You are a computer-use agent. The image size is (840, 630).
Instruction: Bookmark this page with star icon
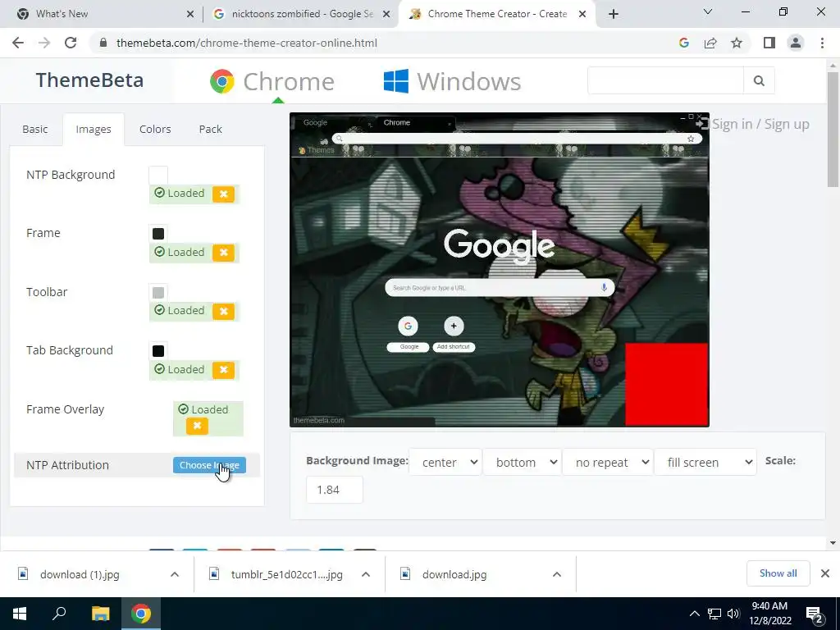coord(737,43)
